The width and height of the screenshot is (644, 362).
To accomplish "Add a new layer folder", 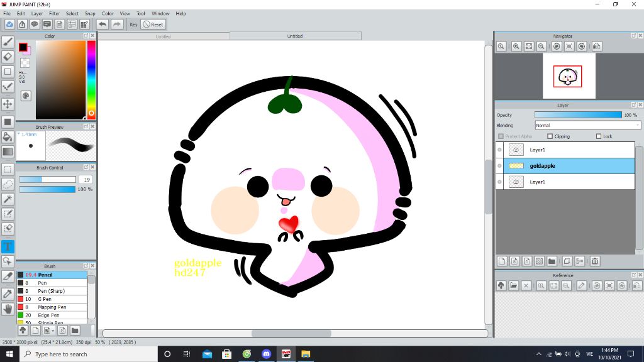I will click(x=552, y=261).
